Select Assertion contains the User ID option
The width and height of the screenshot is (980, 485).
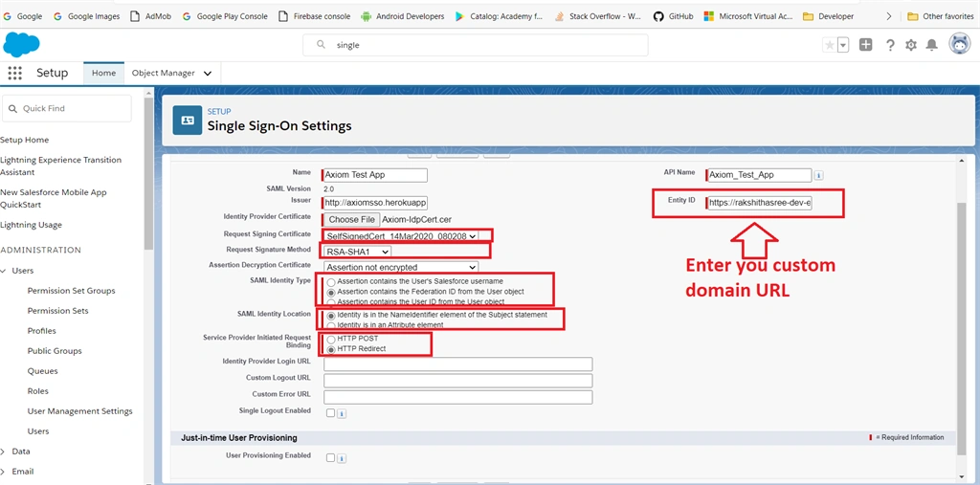(331, 301)
